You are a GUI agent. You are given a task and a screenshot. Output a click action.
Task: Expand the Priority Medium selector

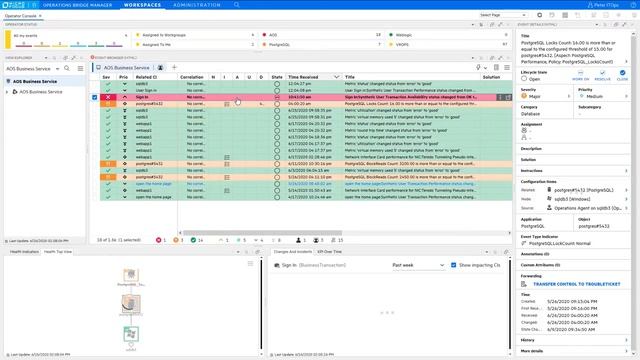click(627, 96)
